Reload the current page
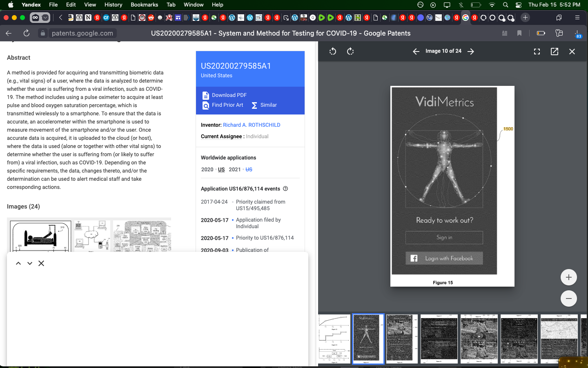The width and height of the screenshot is (588, 368). [x=27, y=33]
